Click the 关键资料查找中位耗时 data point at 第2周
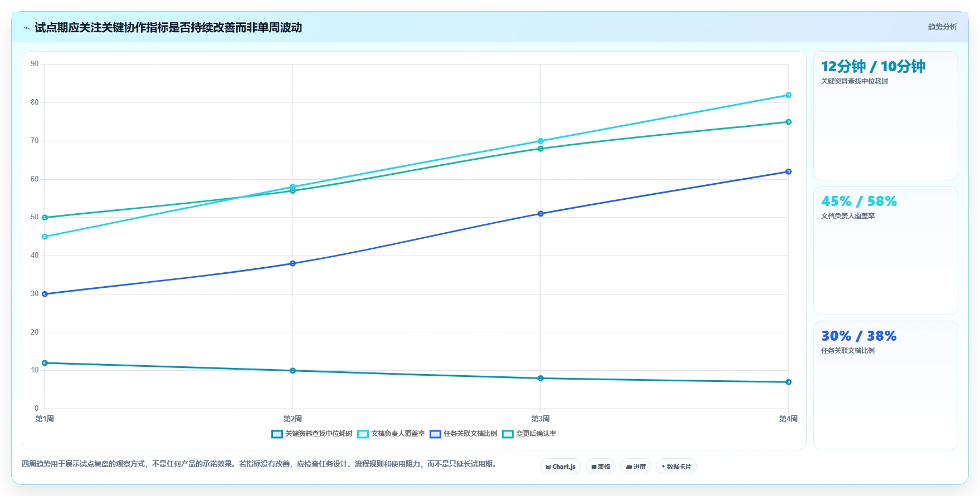The image size is (980, 496). 292,371
